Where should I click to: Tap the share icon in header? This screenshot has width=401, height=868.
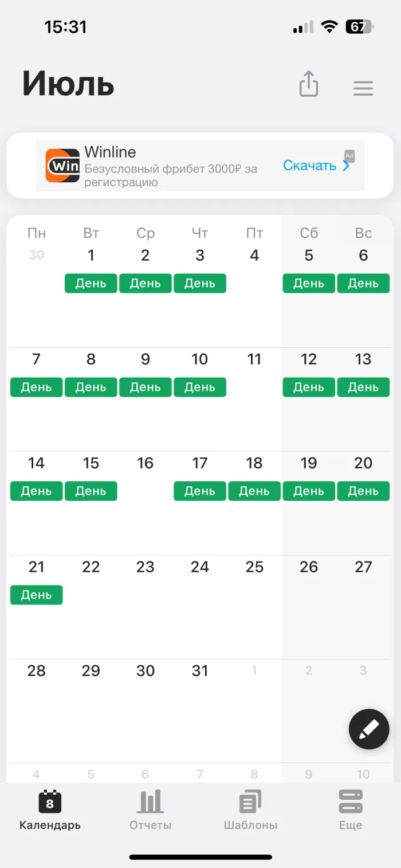pos(309,84)
